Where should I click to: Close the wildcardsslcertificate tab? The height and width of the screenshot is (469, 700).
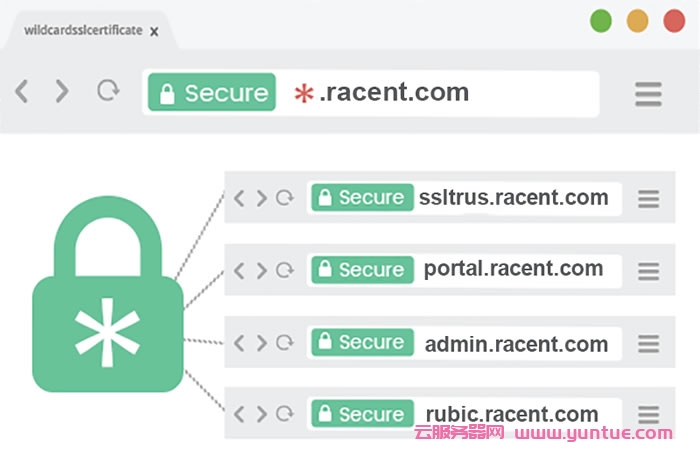pos(154,32)
